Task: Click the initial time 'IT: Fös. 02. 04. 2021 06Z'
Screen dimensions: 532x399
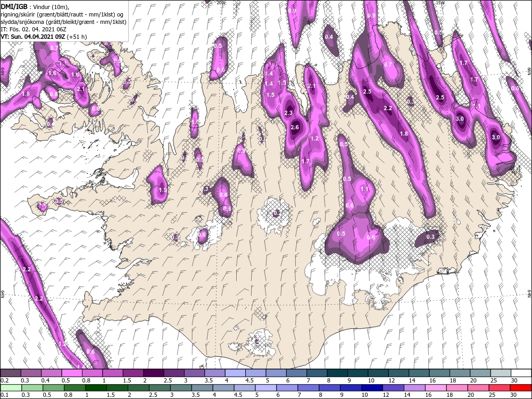Action: (33, 29)
